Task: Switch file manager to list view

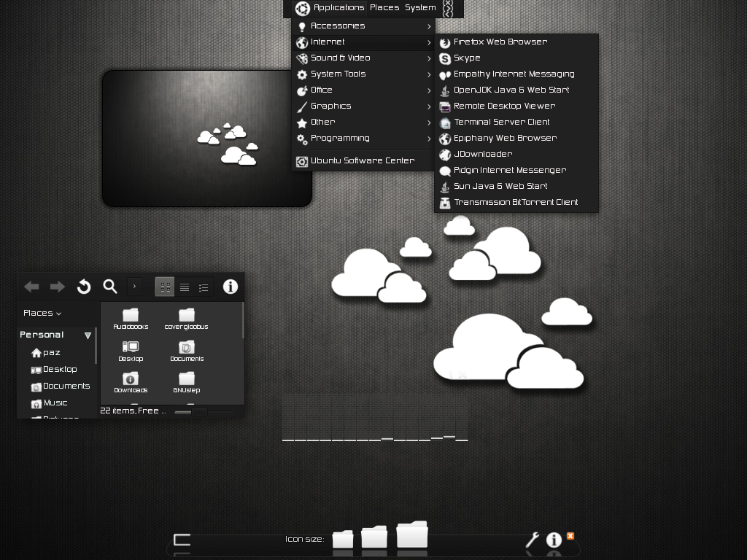Action: point(185,287)
